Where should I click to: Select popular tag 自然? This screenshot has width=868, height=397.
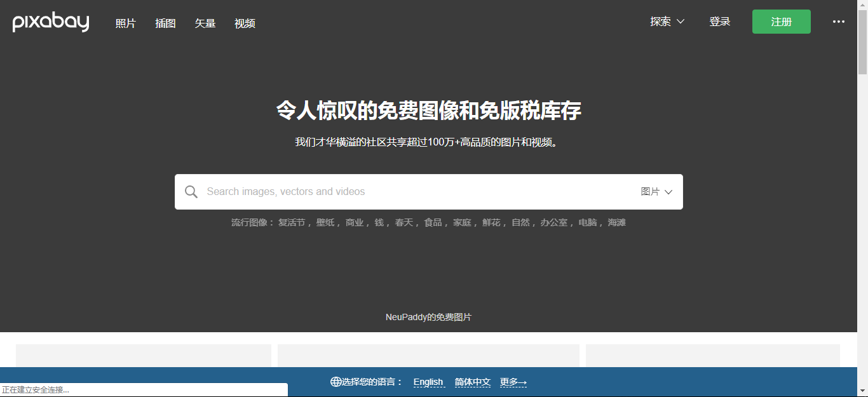click(520, 222)
